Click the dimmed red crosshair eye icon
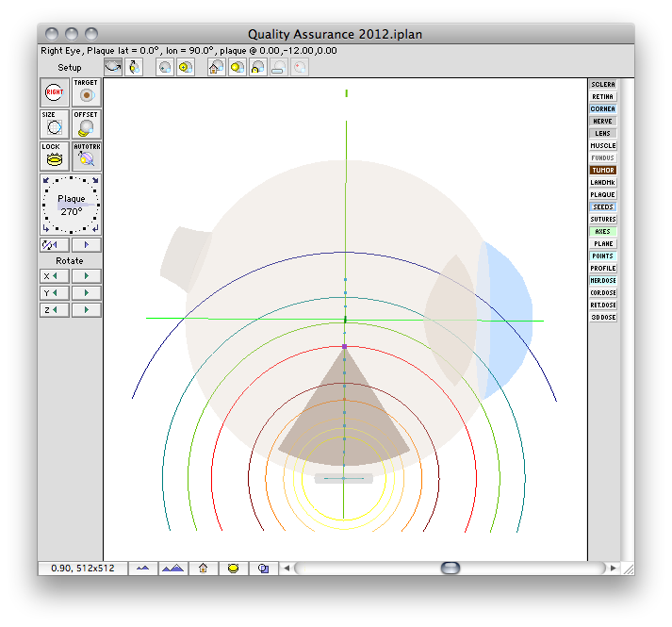This screenshot has width=672, height=627. pos(299,67)
